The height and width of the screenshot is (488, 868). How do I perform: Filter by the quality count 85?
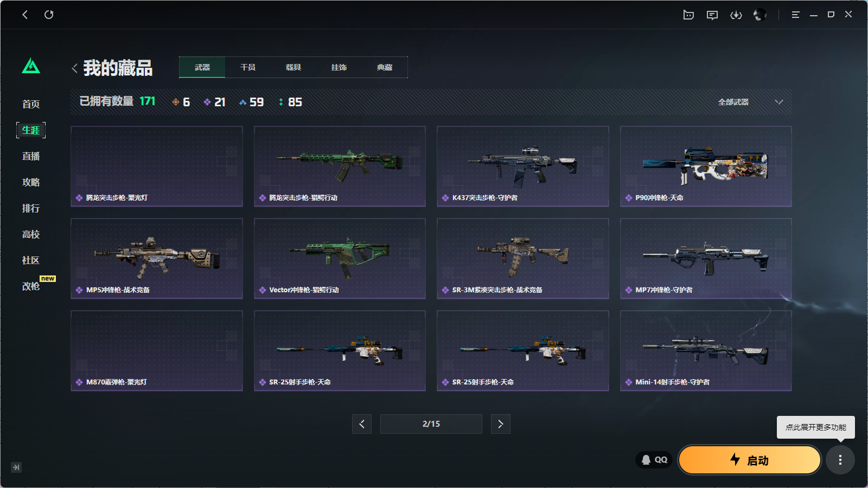pos(290,102)
